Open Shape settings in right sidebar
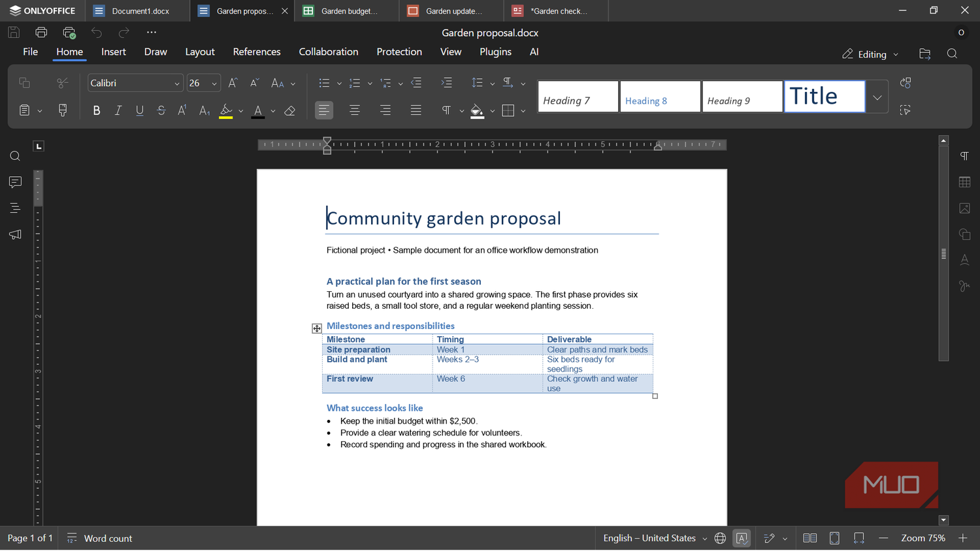Screen dimensions: 980x551 [965, 234]
